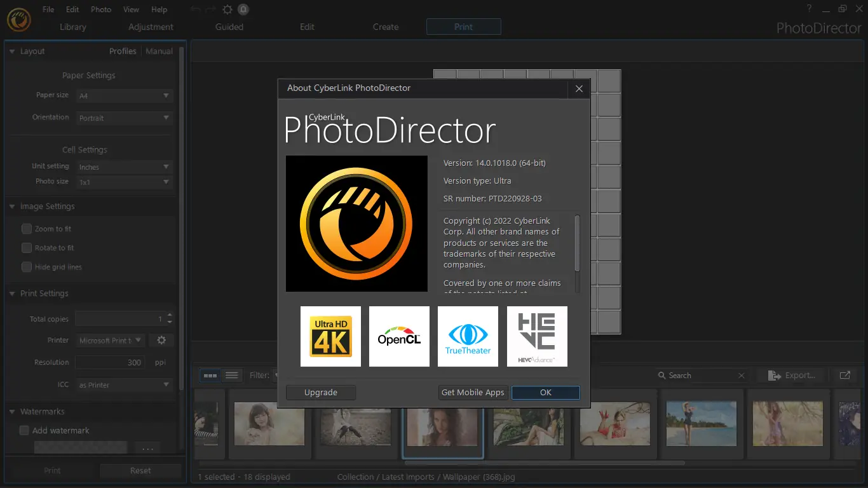Enable the Zoom to fit checkbox
The height and width of the screenshot is (488, 868).
click(x=27, y=229)
